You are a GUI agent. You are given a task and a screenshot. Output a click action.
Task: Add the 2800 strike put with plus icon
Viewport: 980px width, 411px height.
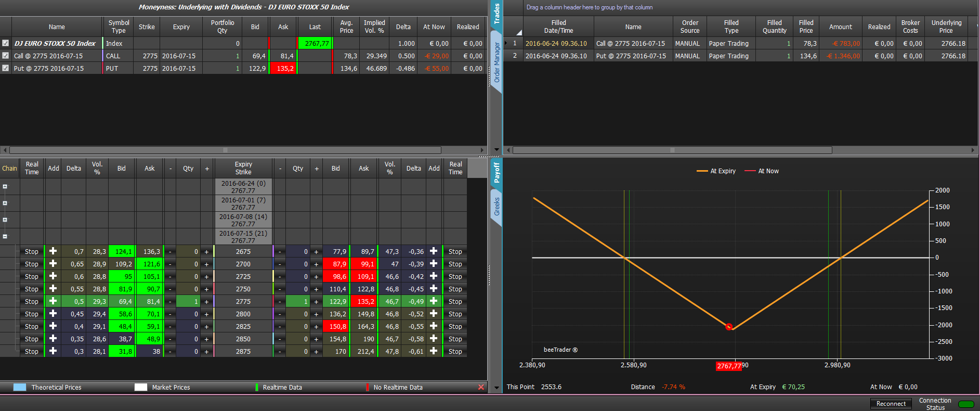434,314
